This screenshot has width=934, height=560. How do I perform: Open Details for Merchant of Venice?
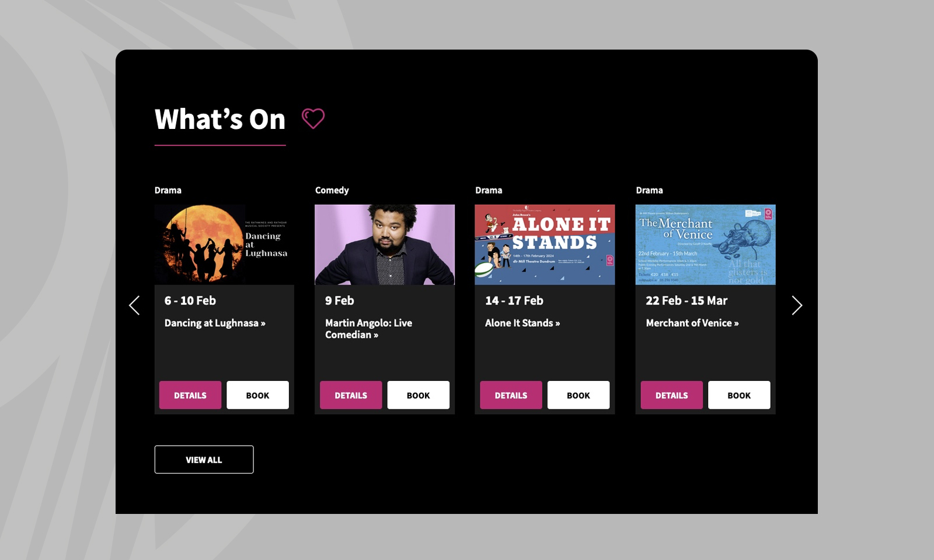pos(672,395)
